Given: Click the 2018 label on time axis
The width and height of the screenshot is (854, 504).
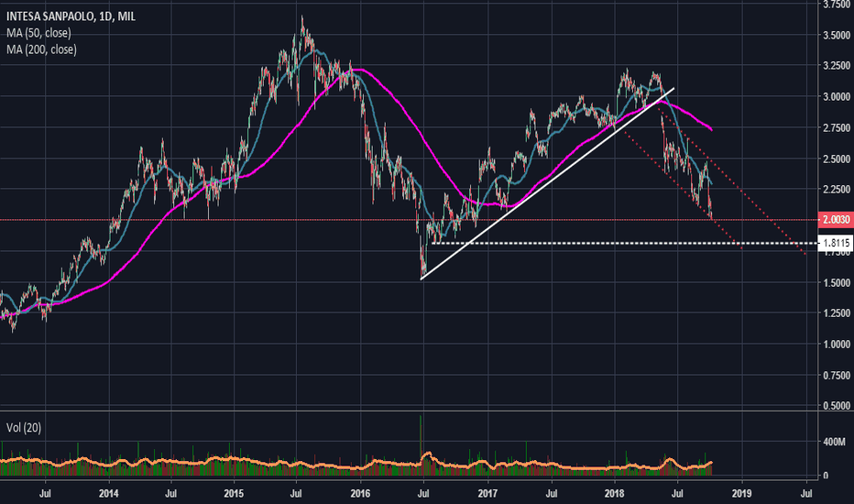Looking at the screenshot, I should [x=614, y=494].
